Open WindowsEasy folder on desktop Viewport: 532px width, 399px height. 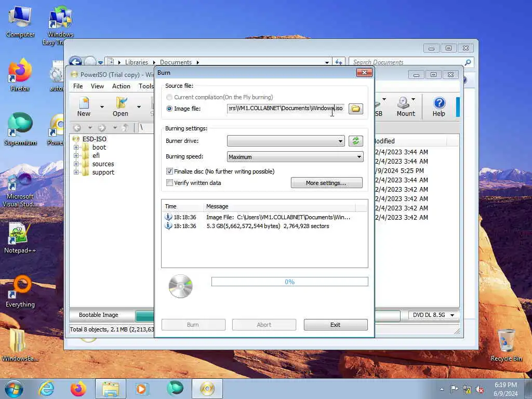20,345
